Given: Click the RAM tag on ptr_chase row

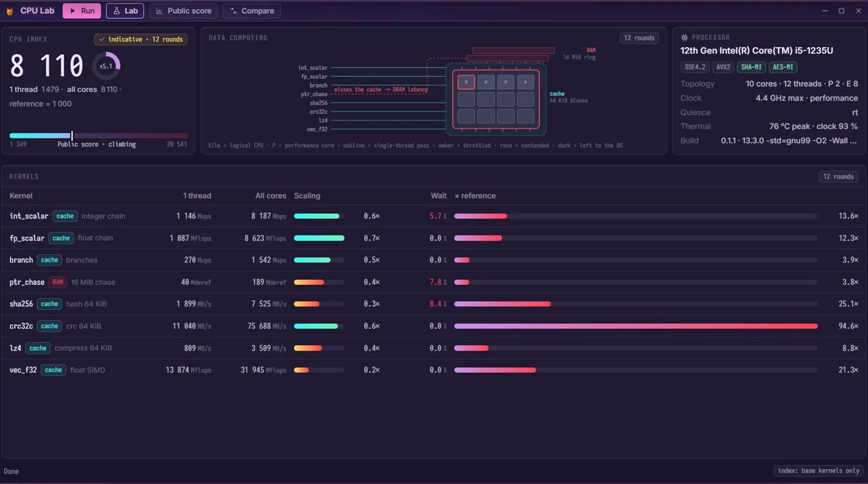Looking at the screenshot, I should [58, 282].
